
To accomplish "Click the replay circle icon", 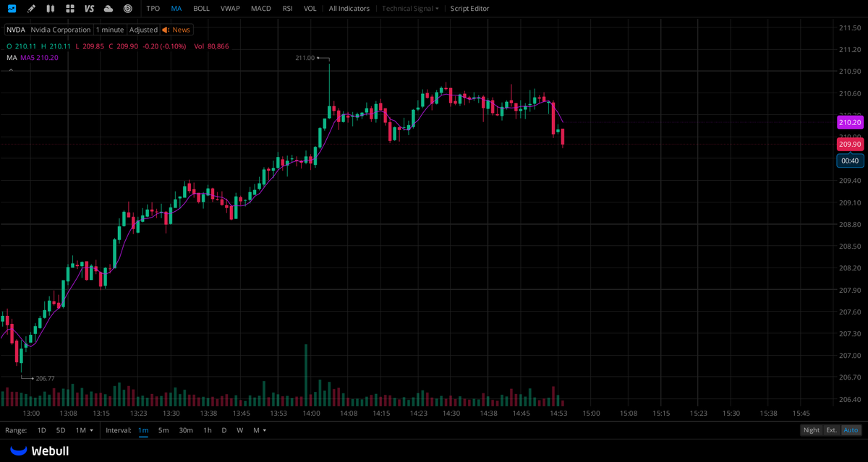I will coord(128,9).
